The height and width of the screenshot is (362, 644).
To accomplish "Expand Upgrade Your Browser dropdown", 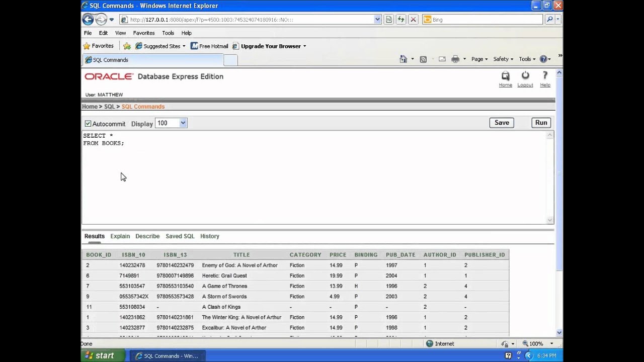I will [304, 46].
